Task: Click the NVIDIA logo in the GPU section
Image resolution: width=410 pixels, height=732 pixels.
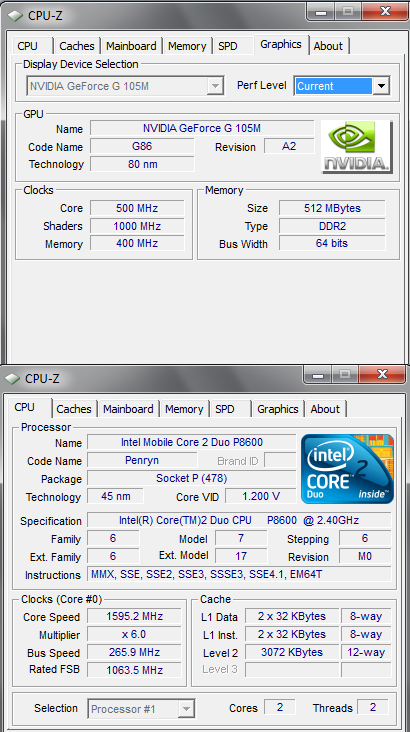Action: pos(357,147)
